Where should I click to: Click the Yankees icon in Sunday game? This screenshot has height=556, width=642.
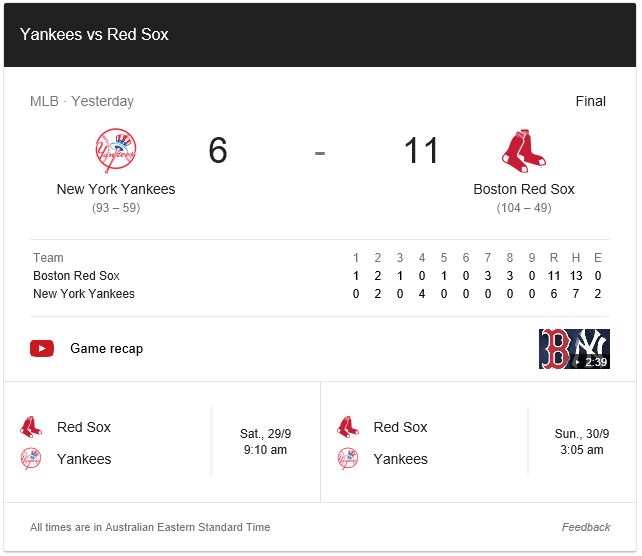(x=348, y=459)
